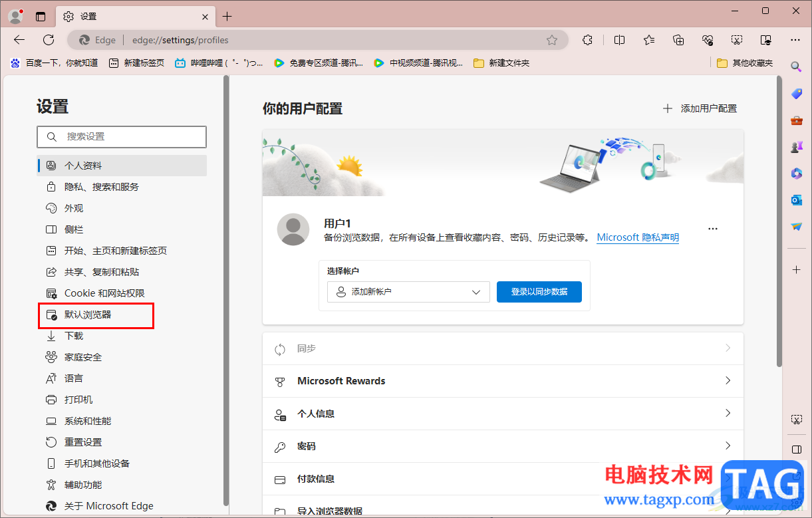Viewport: 812px width, 518px height.
Task: Open the 打印机 settings section
Action: (x=122, y=400)
